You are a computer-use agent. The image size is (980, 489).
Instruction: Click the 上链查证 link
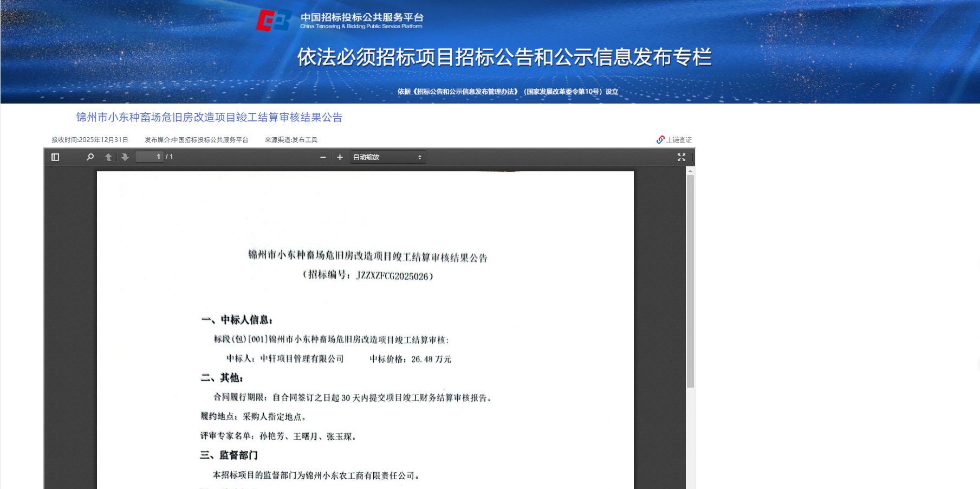point(679,140)
